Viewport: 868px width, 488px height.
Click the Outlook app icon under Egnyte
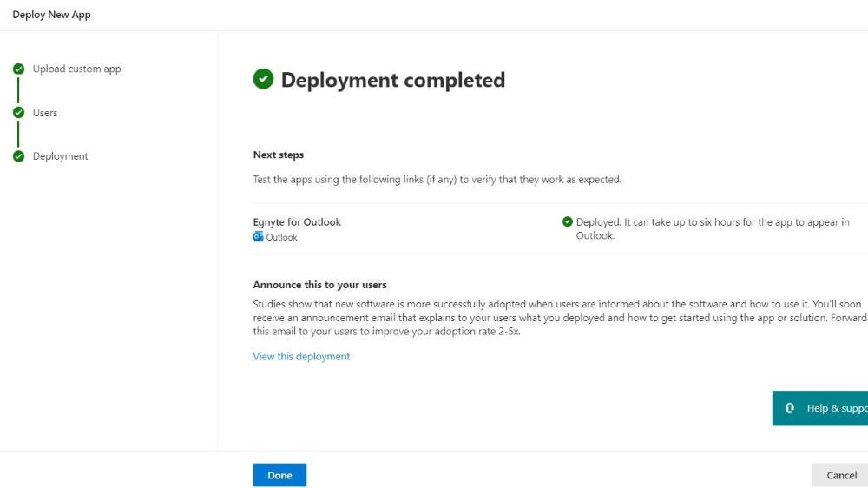tap(258, 237)
